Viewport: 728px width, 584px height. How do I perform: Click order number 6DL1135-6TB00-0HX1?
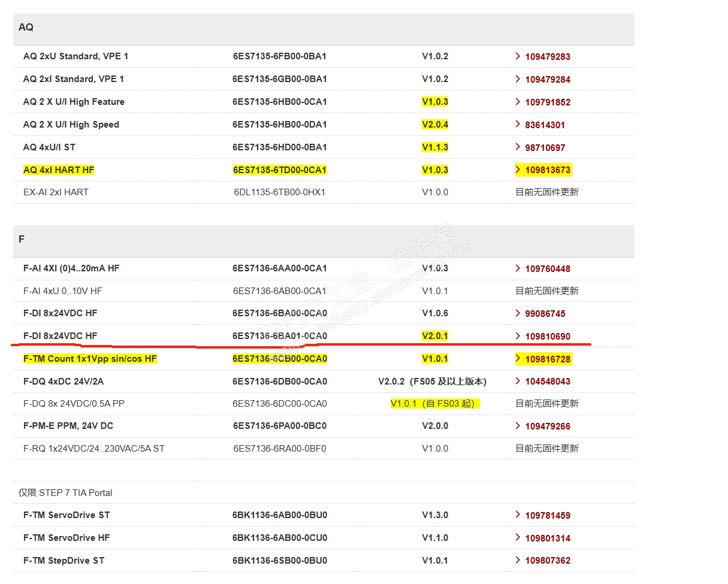click(279, 192)
